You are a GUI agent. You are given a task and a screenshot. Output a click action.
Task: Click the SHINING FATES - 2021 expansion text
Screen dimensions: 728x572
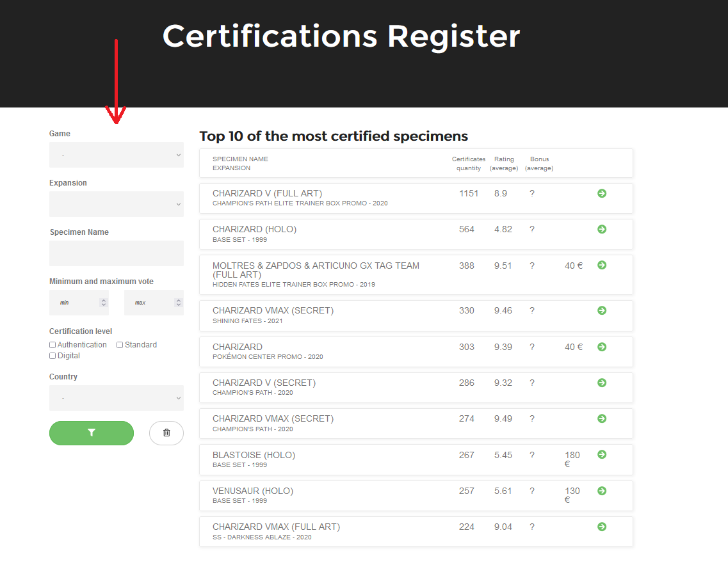[x=247, y=321]
